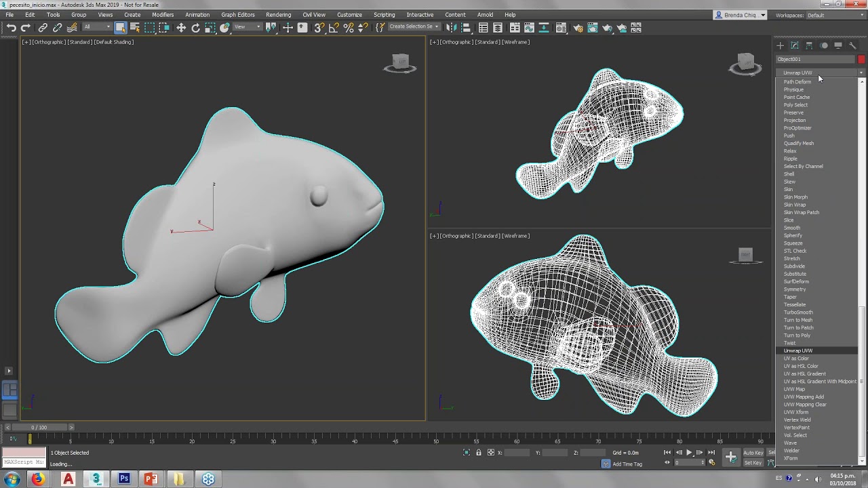Click the Mirror tool icon
The image size is (868, 488).
(x=450, y=28)
